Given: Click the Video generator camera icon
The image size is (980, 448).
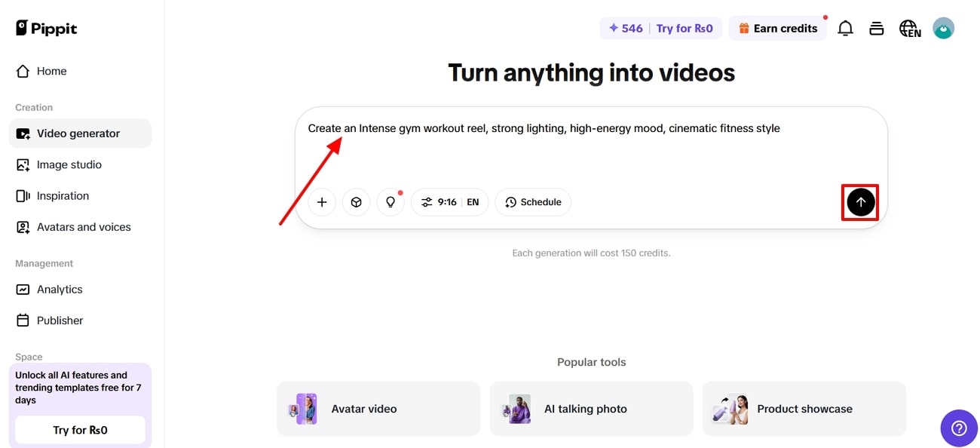Looking at the screenshot, I should (x=23, y=133).
